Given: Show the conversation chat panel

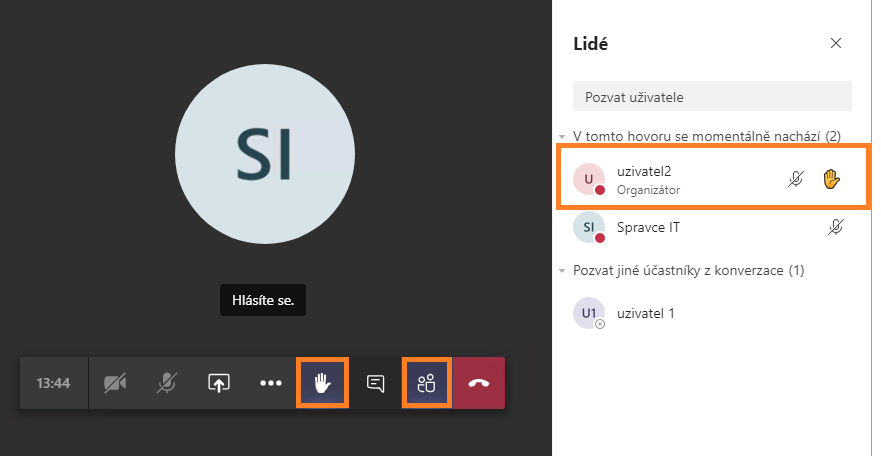Looking at the screenshot, I should pyautogui.click(x=375, y=383).
